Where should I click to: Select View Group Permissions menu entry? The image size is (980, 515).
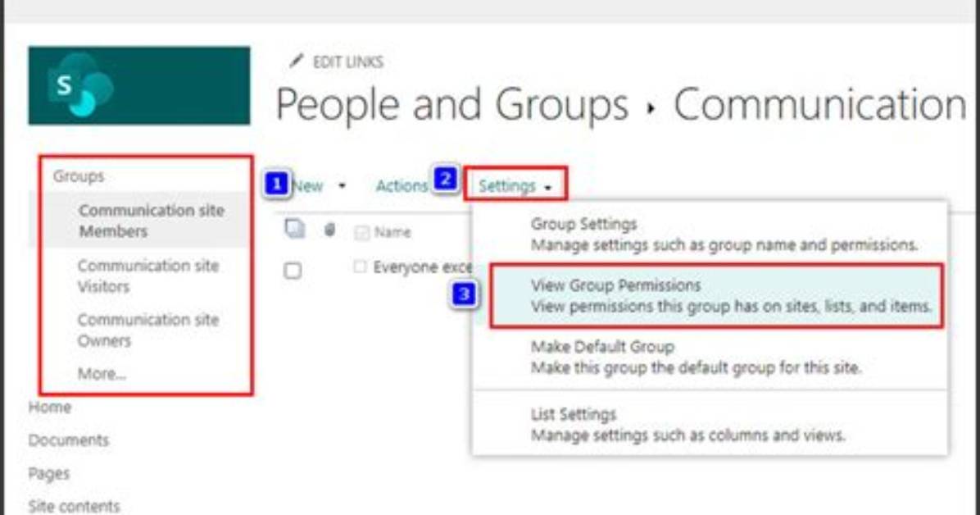point(716,295)
